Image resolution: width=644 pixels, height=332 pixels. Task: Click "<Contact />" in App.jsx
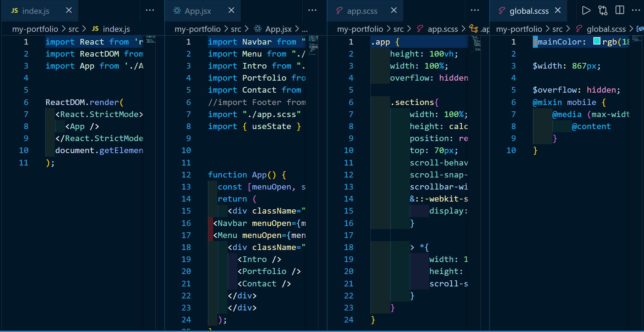pyautogui.click(x=264, y=284)
